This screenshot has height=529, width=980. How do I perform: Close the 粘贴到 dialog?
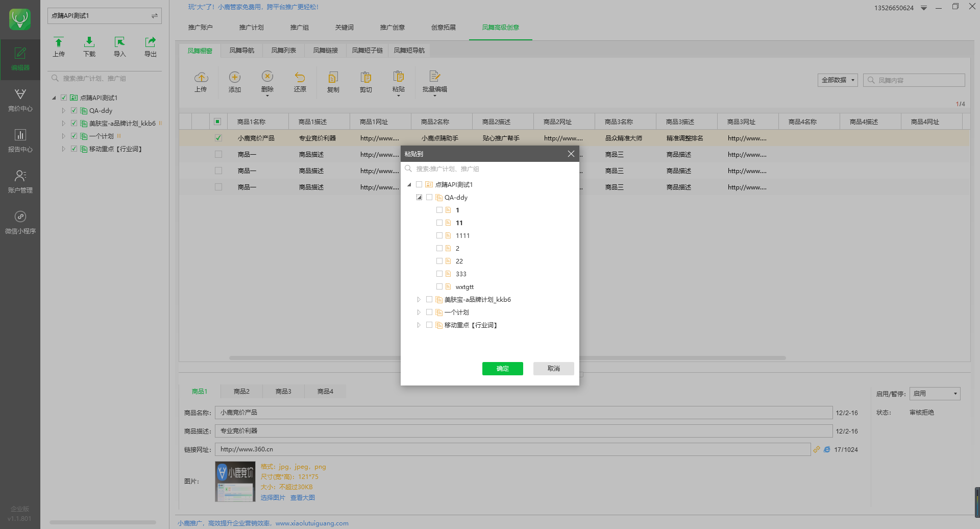click(571, 154)
